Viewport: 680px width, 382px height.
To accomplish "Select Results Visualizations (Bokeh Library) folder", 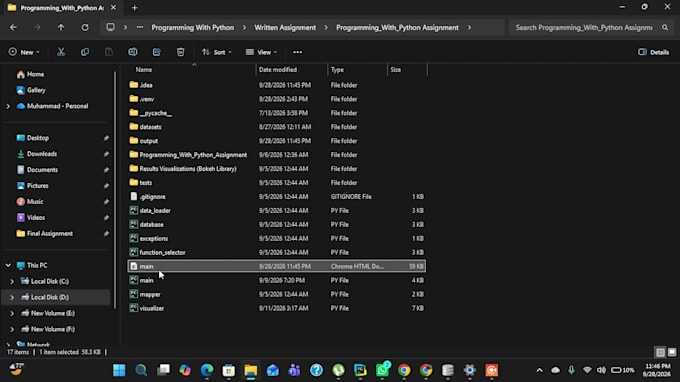I will 276,169.
